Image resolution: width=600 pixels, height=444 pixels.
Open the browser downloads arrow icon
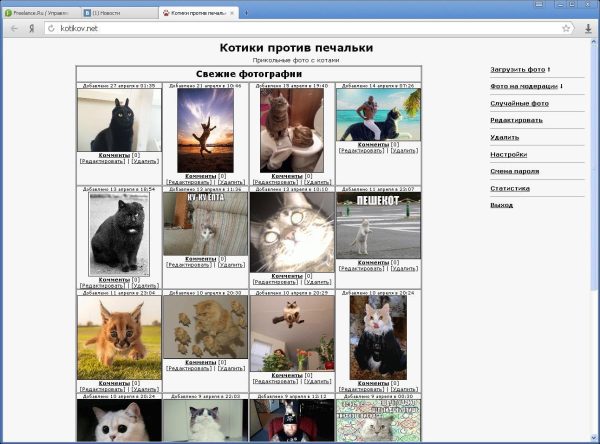coord(588,28)
